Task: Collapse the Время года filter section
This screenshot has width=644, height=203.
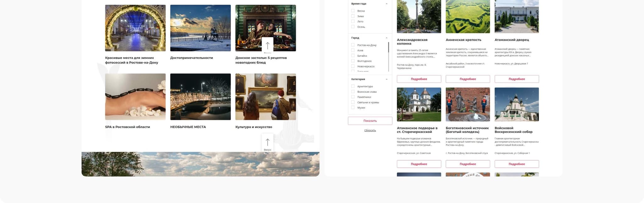Action: coord(386,4)
